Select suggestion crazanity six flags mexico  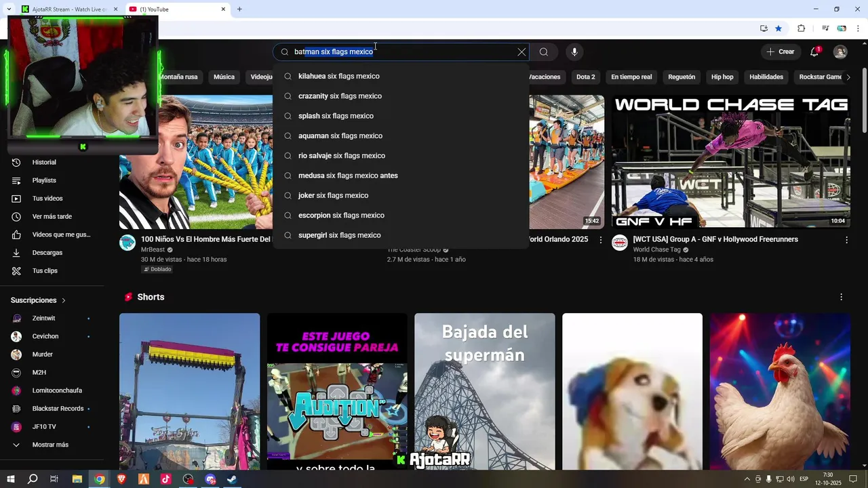click(401, 96)
